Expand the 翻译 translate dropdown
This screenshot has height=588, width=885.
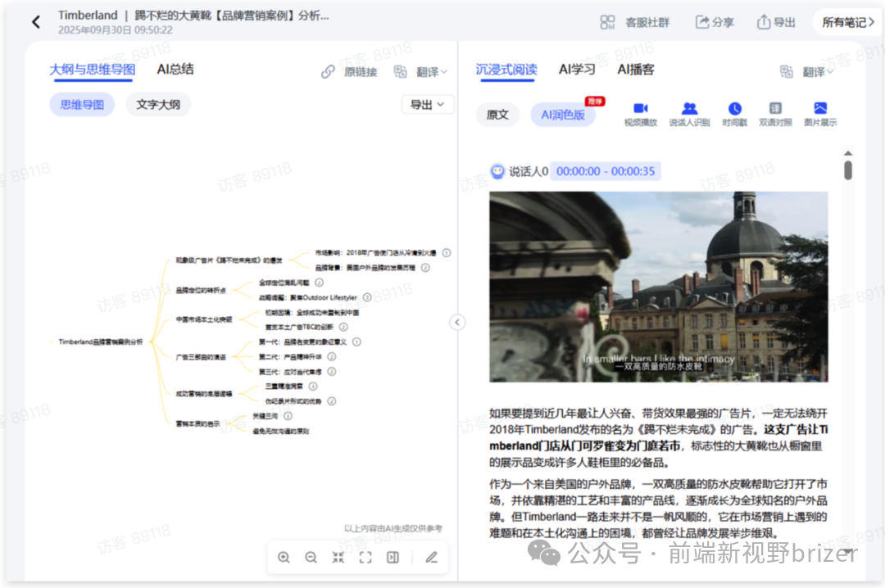click(x=427, y=71)
